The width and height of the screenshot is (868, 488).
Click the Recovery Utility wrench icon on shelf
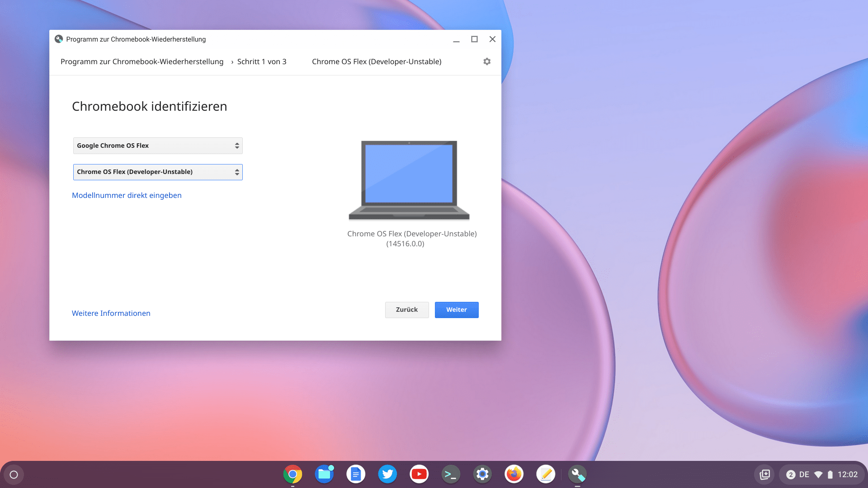click(577, 474)
